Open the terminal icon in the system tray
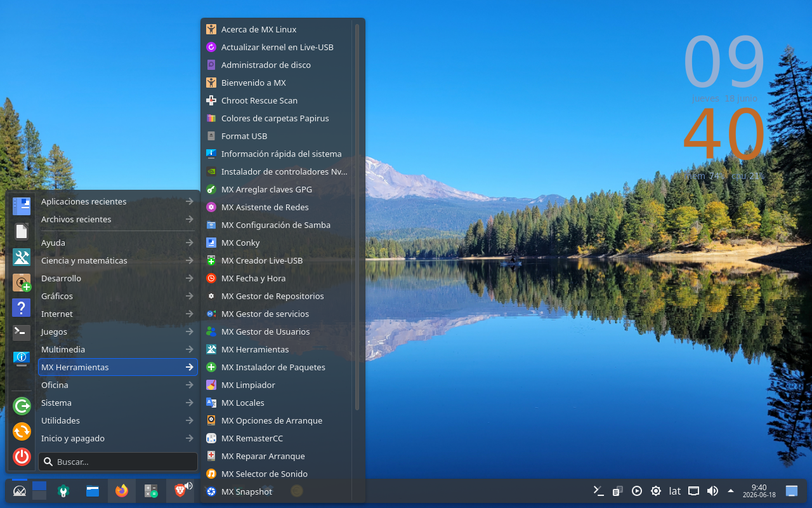Viewport: 812px width, 508px height. (598, 491)
